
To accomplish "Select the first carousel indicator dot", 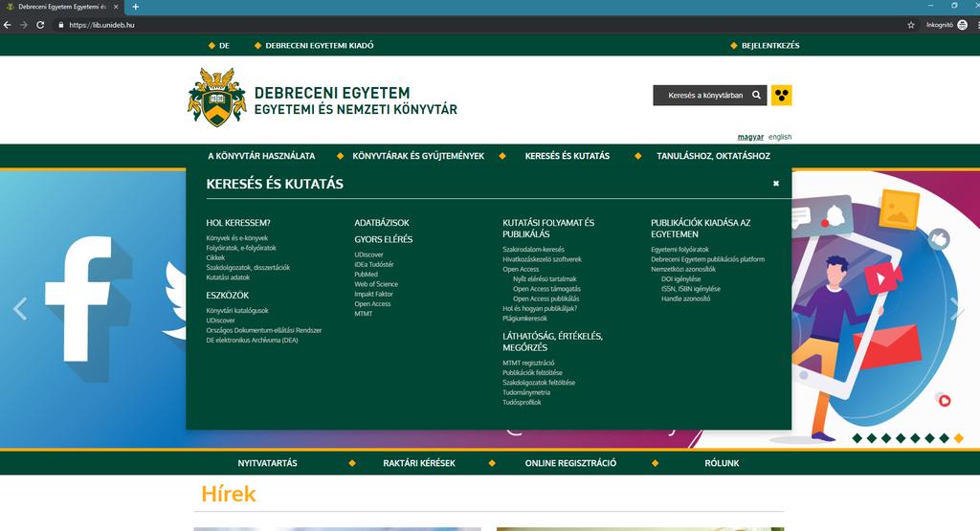I will click(857, 438).
